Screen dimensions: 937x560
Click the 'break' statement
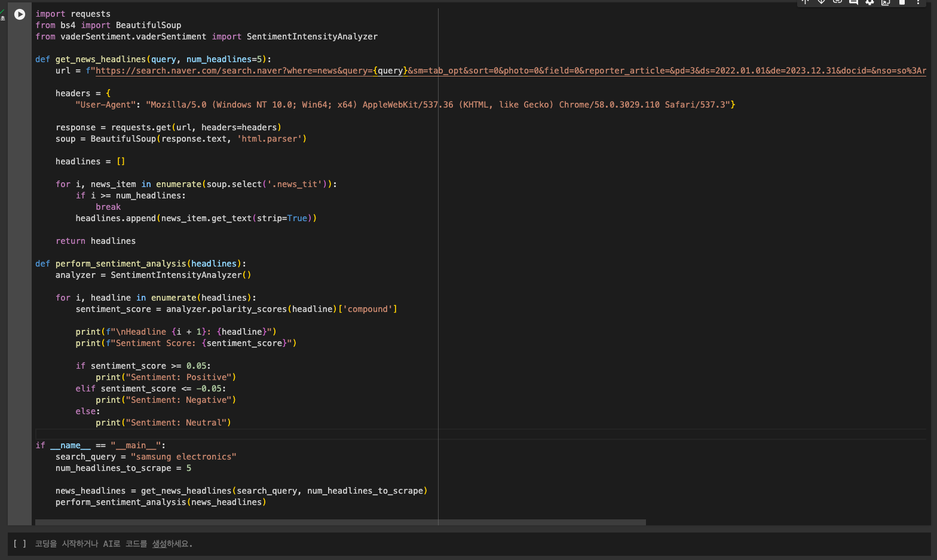(x=108, y=207)
